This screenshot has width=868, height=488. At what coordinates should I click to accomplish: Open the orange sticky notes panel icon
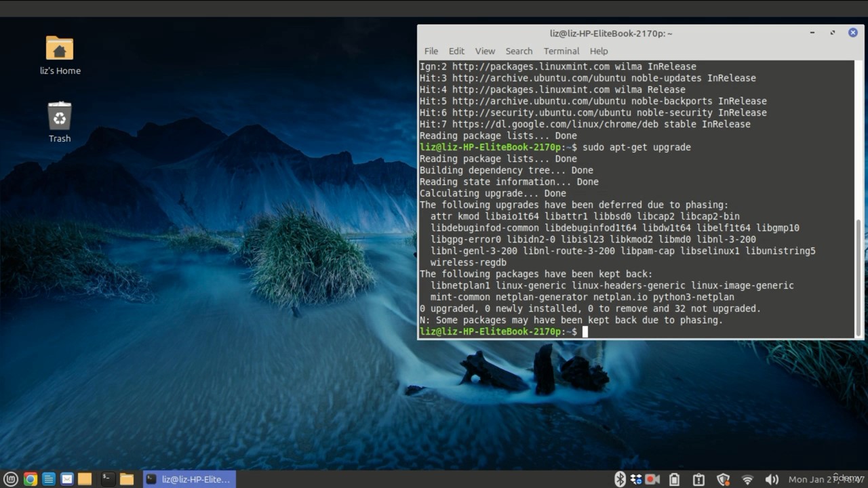pos(85,479)
